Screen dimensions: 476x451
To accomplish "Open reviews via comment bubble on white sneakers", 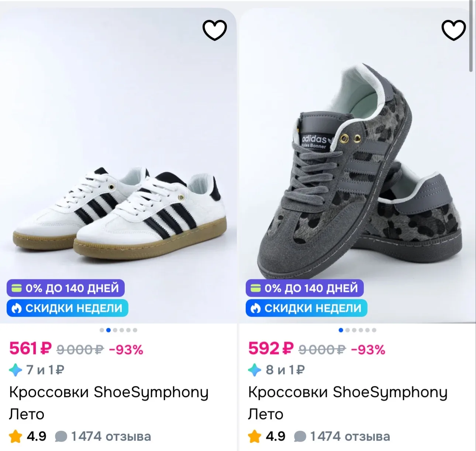I will [61, 437].
